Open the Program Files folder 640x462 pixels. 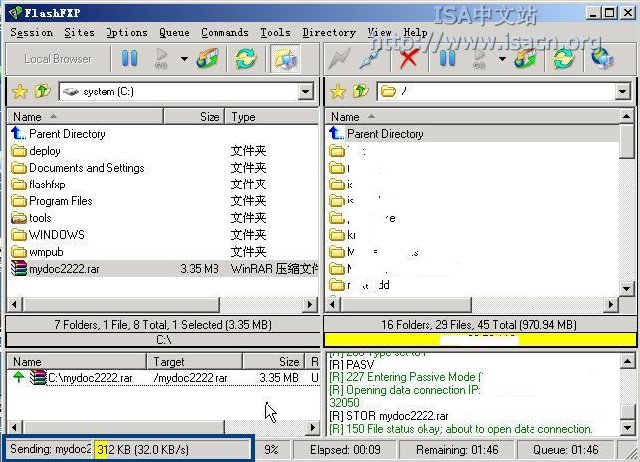pos(60,201)
